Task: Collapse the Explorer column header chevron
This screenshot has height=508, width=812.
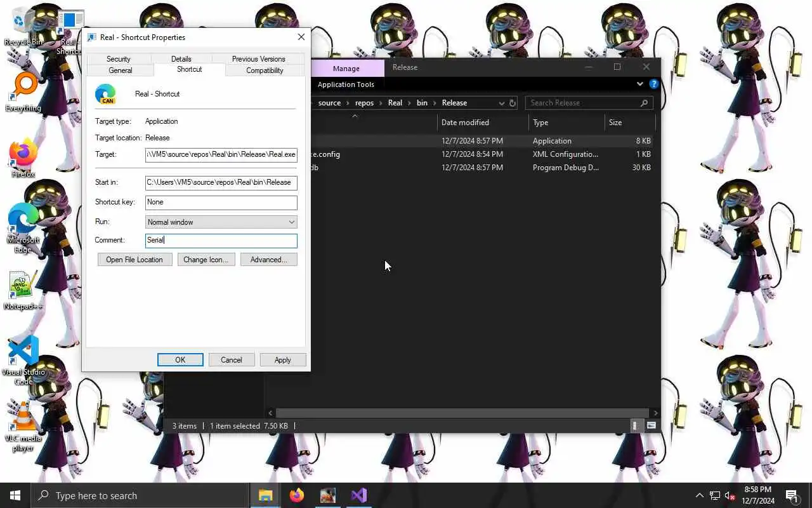Action: coord(355,116)
